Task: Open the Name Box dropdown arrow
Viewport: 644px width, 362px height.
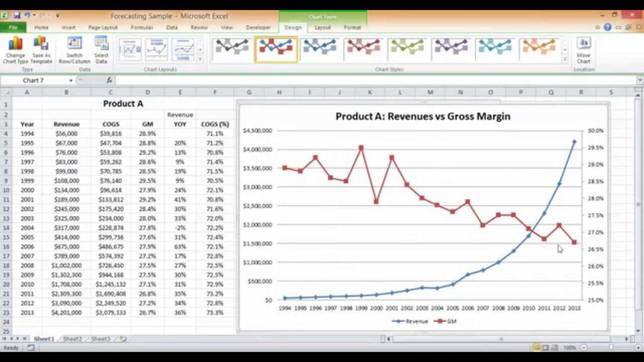Action: click(x=70, y=80)
